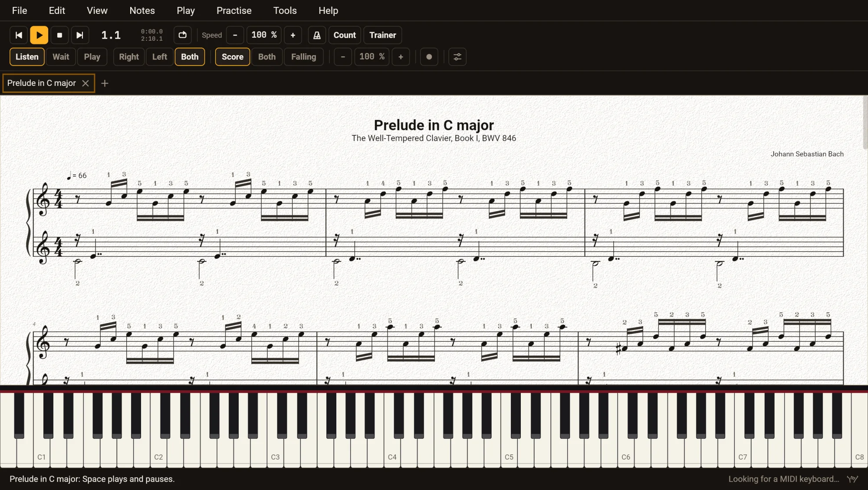Click the record circle icon

point(429,57)
